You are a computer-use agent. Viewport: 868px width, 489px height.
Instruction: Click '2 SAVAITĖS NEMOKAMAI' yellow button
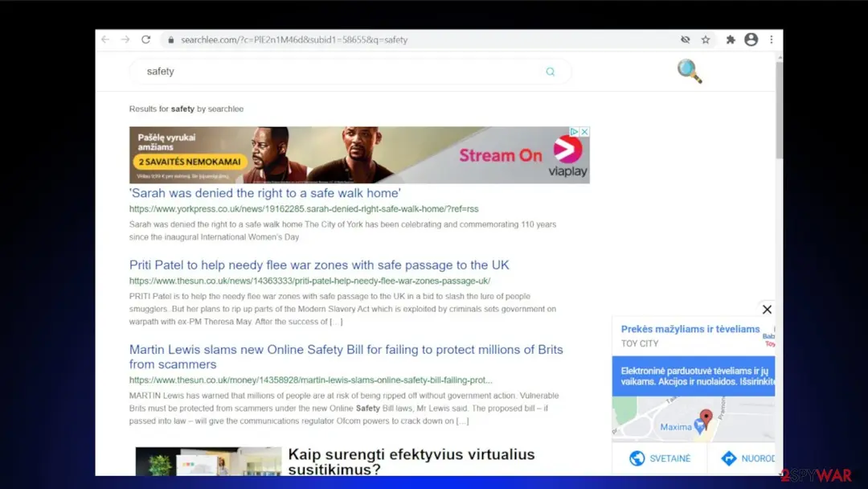(x=190, y=162)
